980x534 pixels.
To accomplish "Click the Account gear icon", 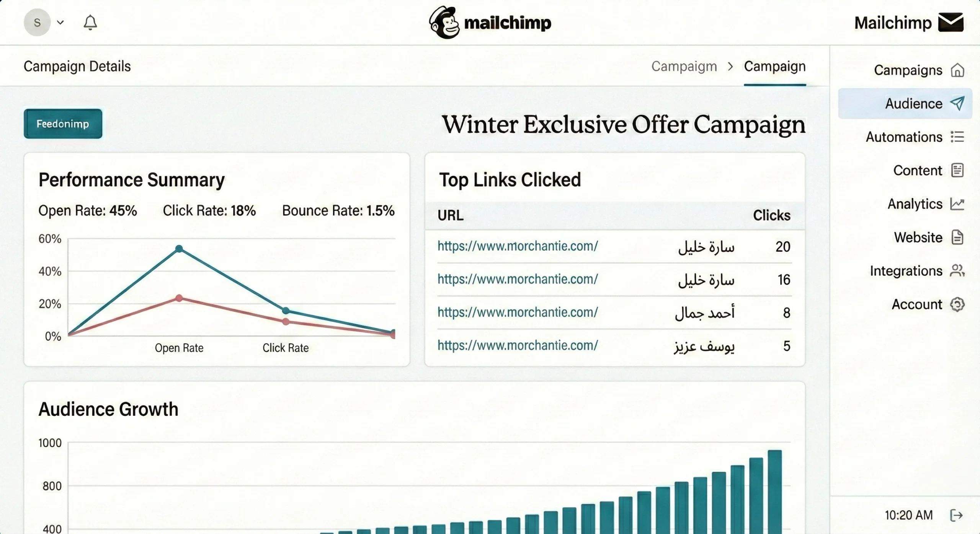I will coord(957,304).
